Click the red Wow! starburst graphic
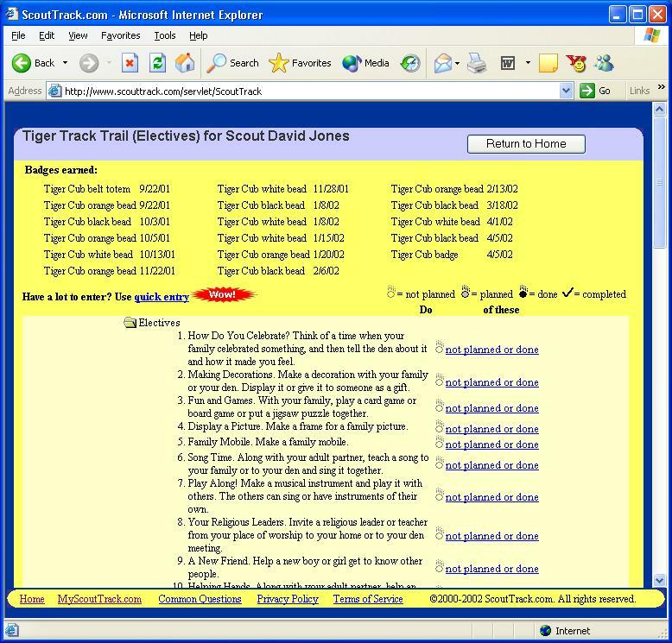This screenshot has width=672, height=643. [223, 294]
